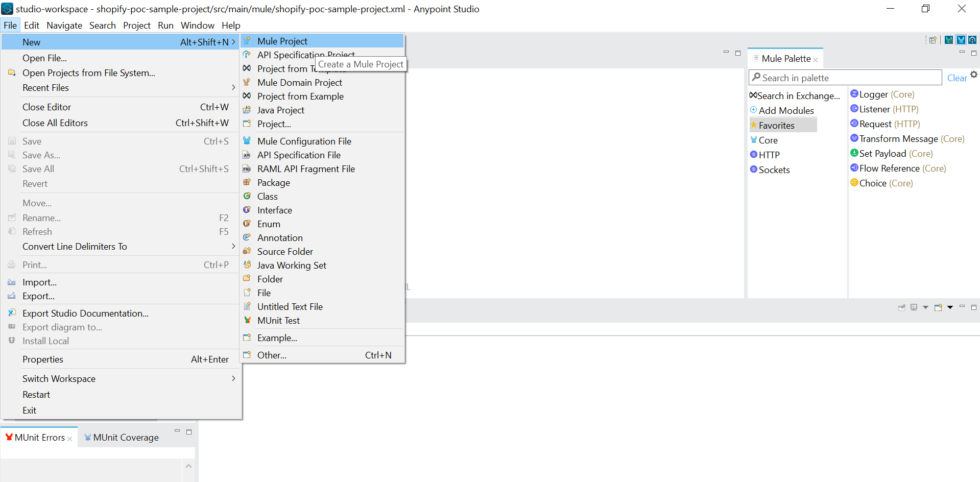Click the Source Folder icon
Viewport: 980px width, 482px height.
point(247,251)
